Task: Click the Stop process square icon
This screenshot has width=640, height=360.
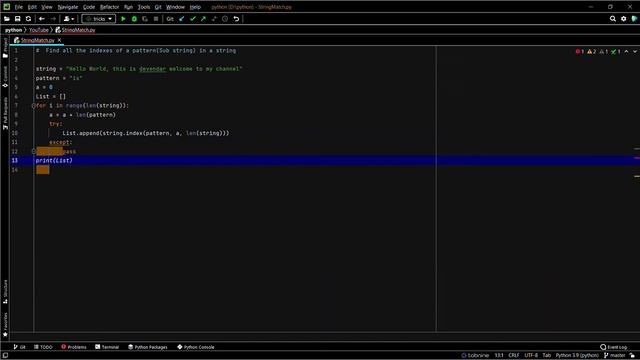Action: [156, 19]
